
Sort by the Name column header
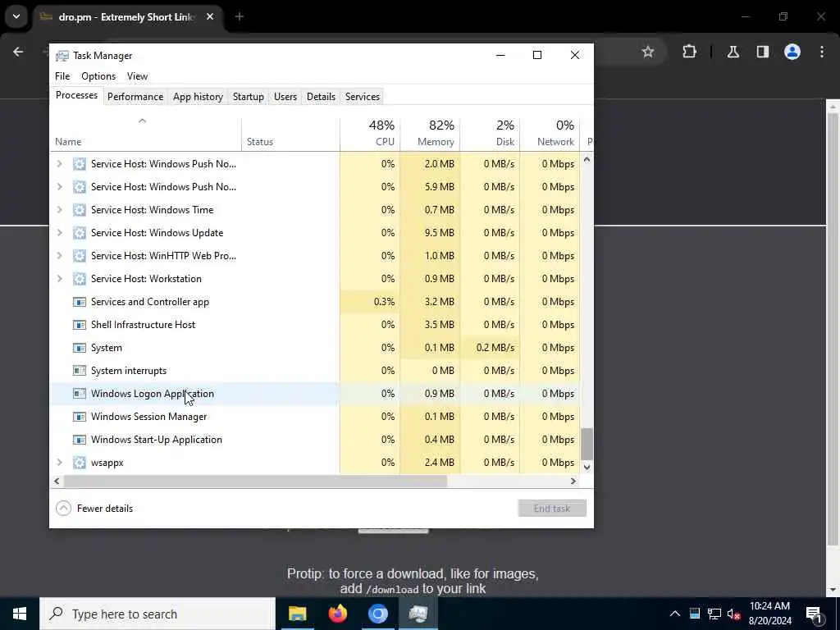[146, 134]
